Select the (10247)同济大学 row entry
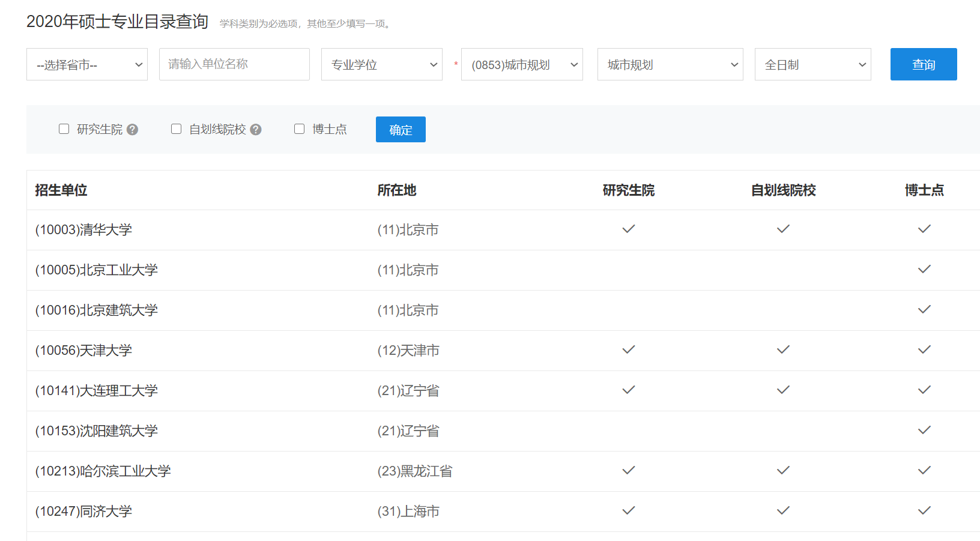Image resolution: width=980 pixels, height=541 pixels. point(84,512)
